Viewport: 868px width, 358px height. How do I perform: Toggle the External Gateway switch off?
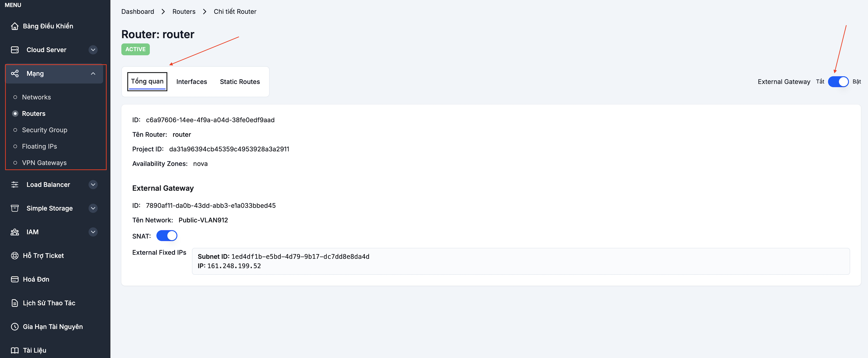pos(838,82)
